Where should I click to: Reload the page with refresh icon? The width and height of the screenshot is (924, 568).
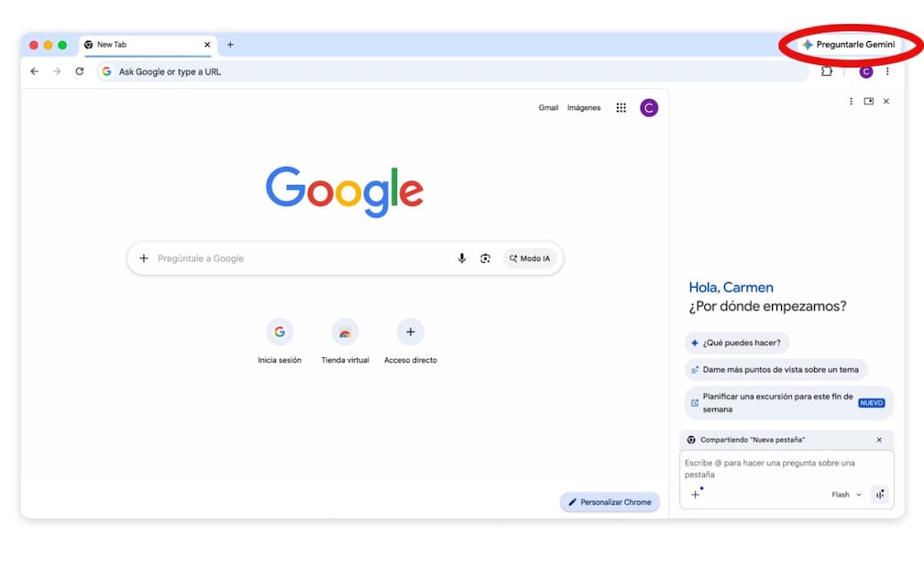click(80, 71)
